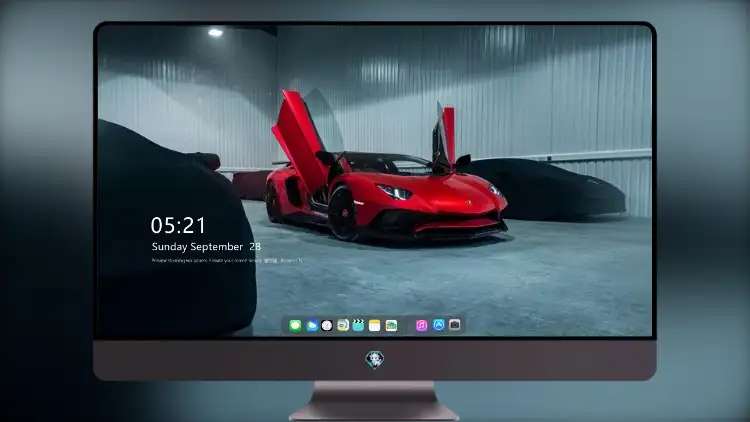Click the small quote line under date
The height and width of the screenshot is (422, 750).
[227, 261]
